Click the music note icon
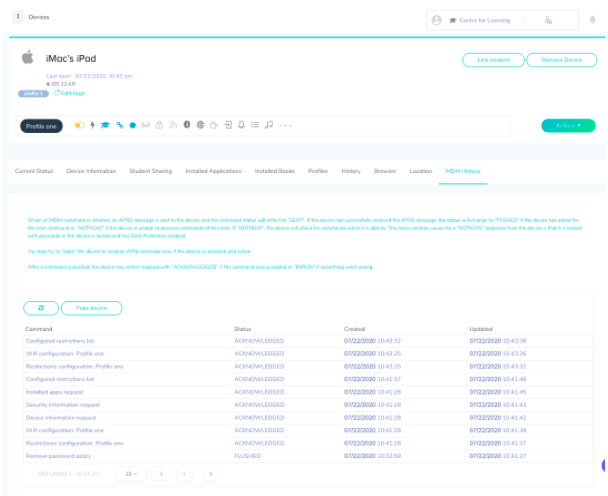Screen dimensions: 608x496 click(269, 124)
